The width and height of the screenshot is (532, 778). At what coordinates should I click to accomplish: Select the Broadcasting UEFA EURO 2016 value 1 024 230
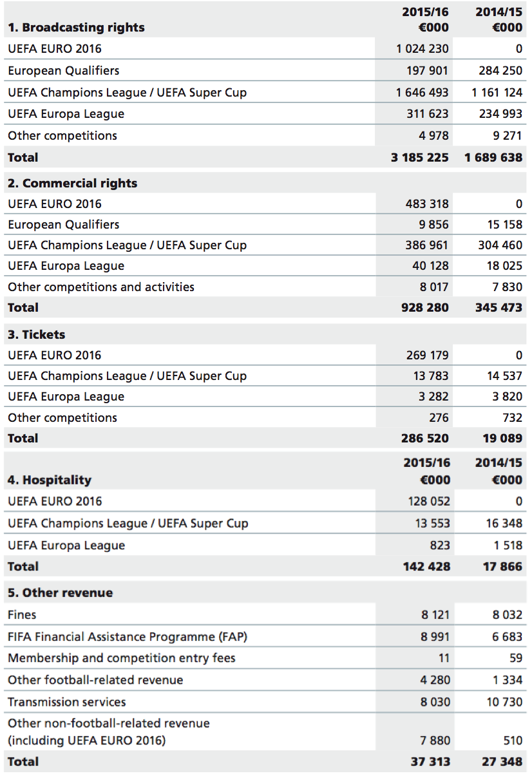click(x=423, y=48)
